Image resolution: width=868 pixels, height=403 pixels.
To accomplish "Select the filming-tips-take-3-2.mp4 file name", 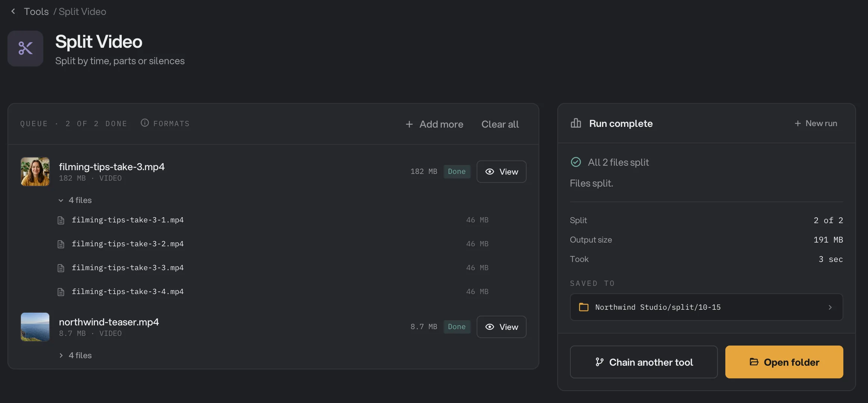I will (x=128, y=244).
